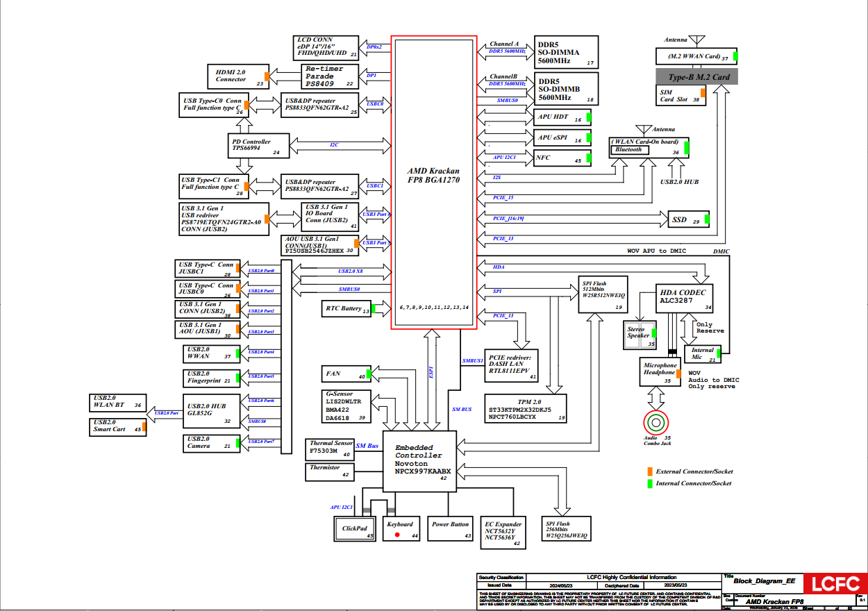The image size is (868, 611).
Task: Click the green marker on RTC Battery block
Action: click(373, 308)
